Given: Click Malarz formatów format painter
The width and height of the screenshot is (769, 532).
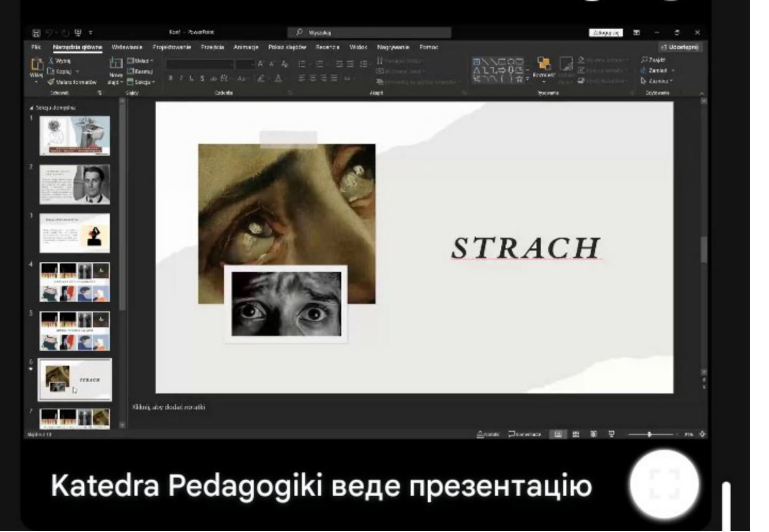Looking at the screenshot, I should tap(72, 82).
